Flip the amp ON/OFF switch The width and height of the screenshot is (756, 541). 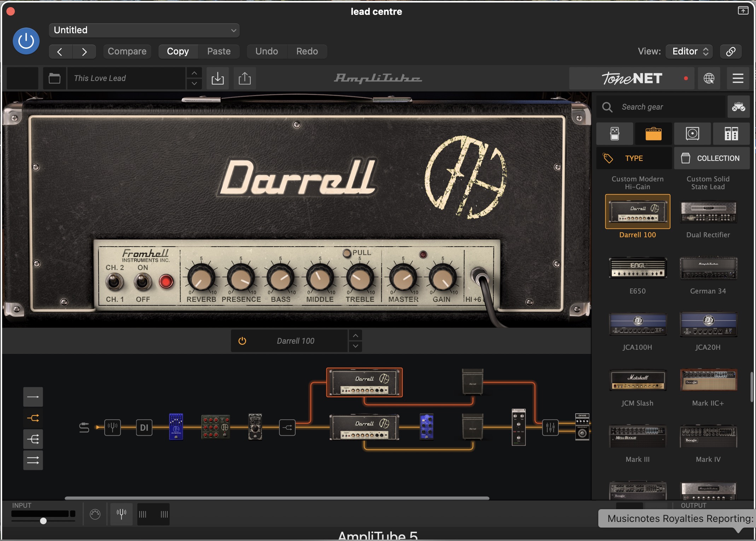[143, 282]
